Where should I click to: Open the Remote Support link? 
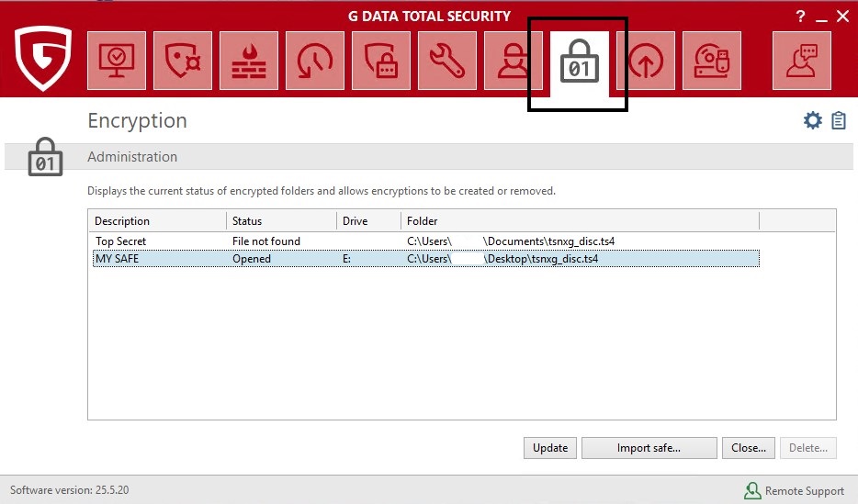805,491
